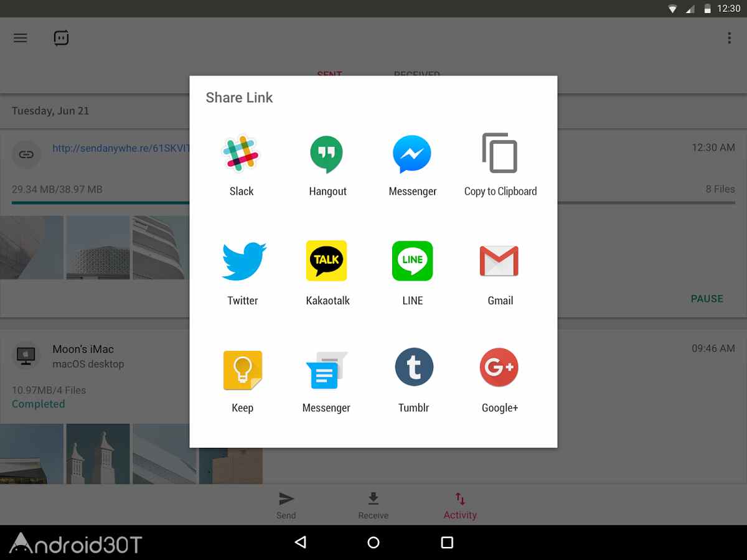This screenshot has width=747, height=560.
Task: Open the Receive tab in bottom bar
Action: pyautogui.click(x=373, y=505)
